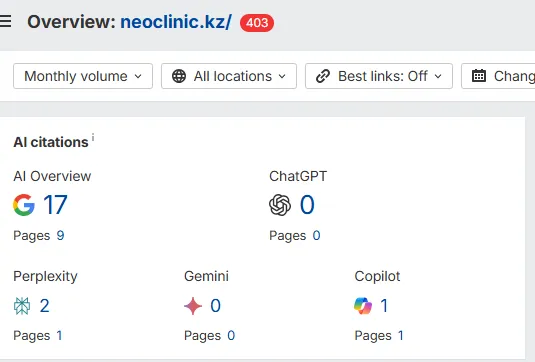Open Perplexity citations count 2
Screen dimensions: 535x362
pyautogui.click(x=45, y=306)
